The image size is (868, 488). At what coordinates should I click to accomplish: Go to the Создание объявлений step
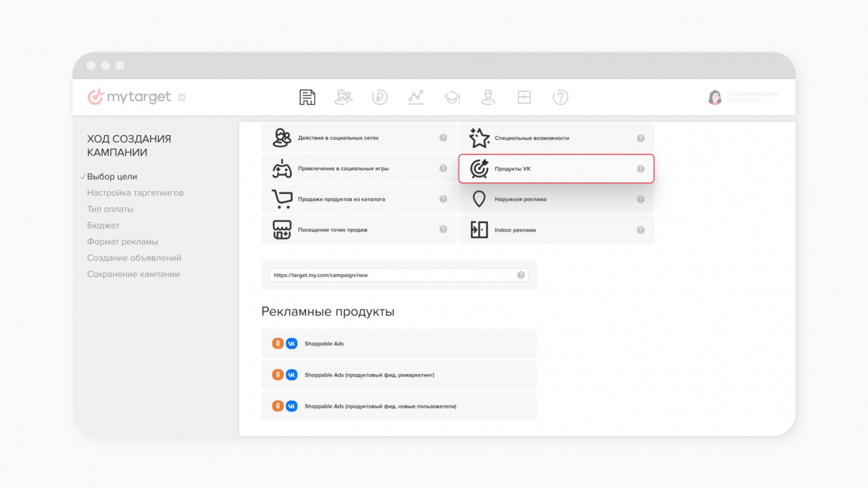(134, 258)
